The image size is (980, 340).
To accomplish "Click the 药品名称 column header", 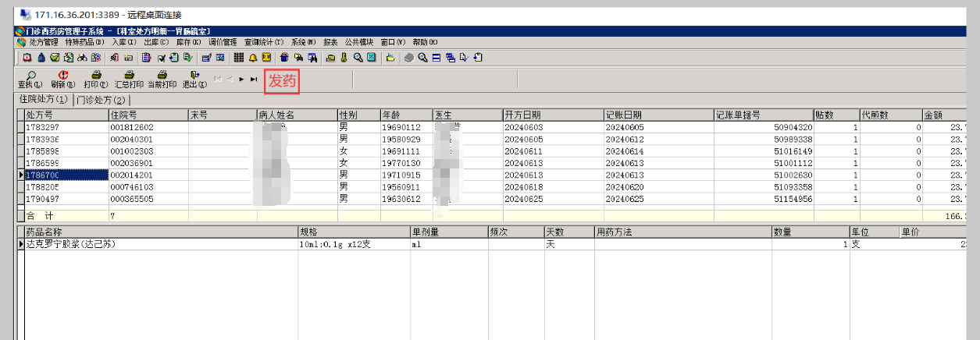I will (x=161, y=232).
